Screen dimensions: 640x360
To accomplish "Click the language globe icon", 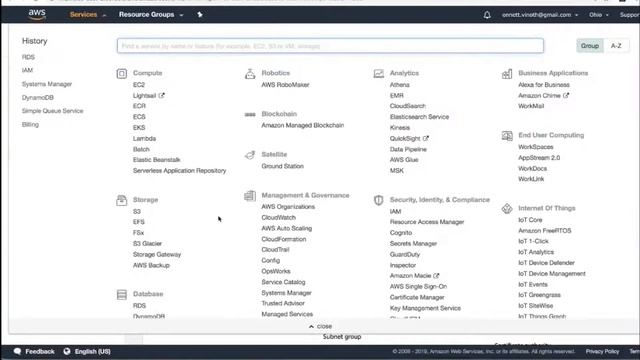I will click(67, 351).
